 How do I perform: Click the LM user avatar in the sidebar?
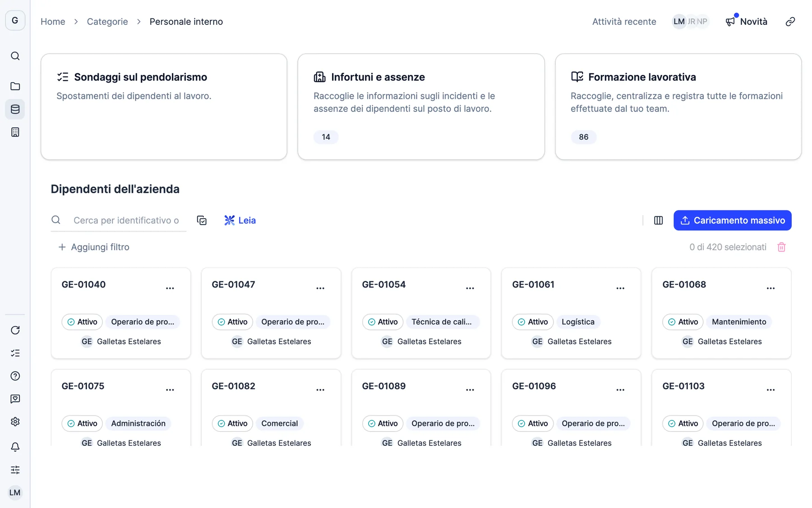coord(15,493)
